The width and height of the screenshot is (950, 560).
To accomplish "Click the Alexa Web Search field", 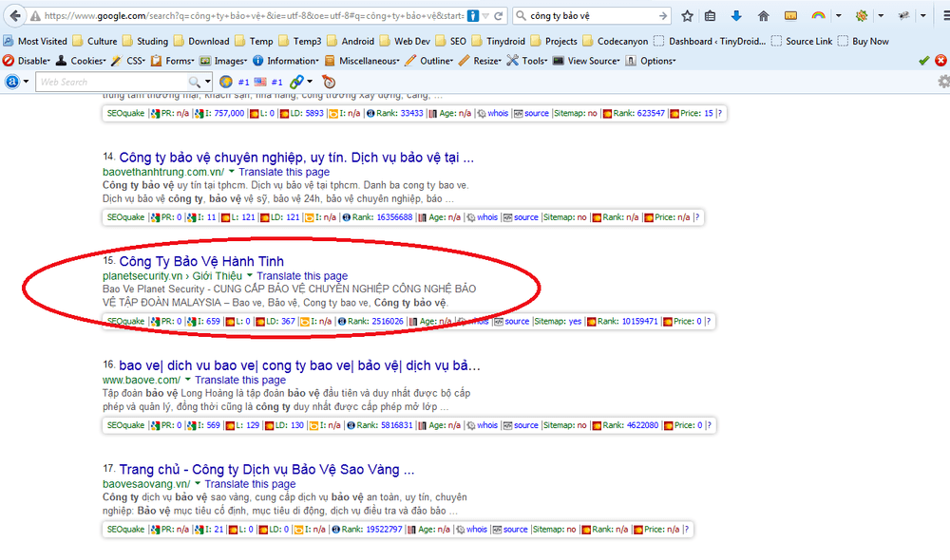I will point(112,82).
